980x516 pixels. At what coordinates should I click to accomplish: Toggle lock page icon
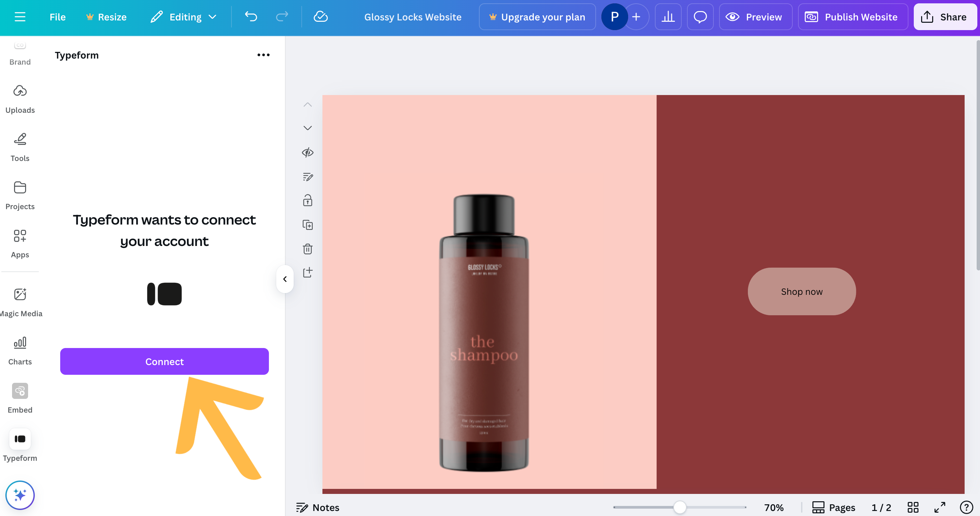pos(307,200)
